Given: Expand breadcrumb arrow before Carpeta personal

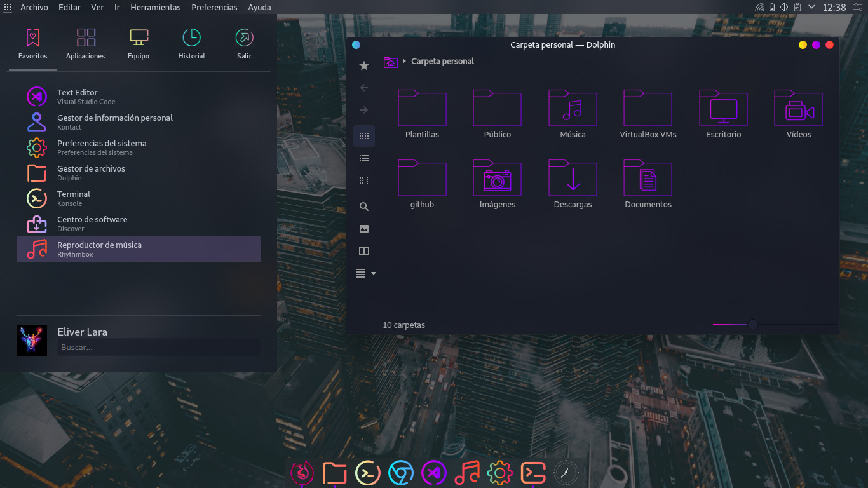Looking at the screenshot, I should pyautogui.click(x=404, y=62).
